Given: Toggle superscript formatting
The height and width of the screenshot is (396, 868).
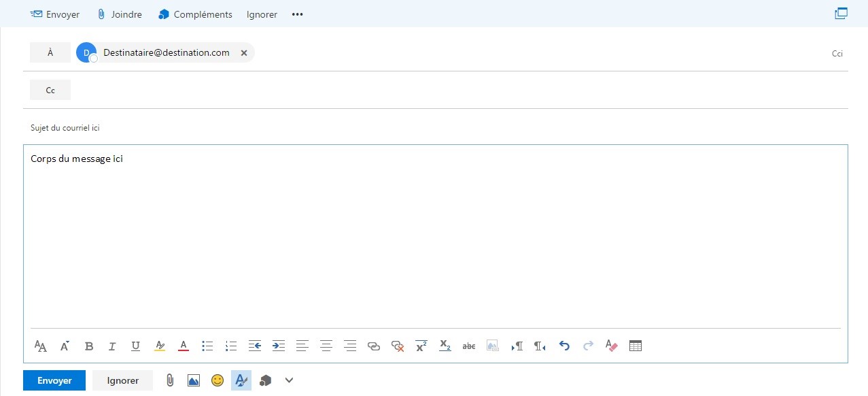Looking at the screenshot, I should click(421, 346).
